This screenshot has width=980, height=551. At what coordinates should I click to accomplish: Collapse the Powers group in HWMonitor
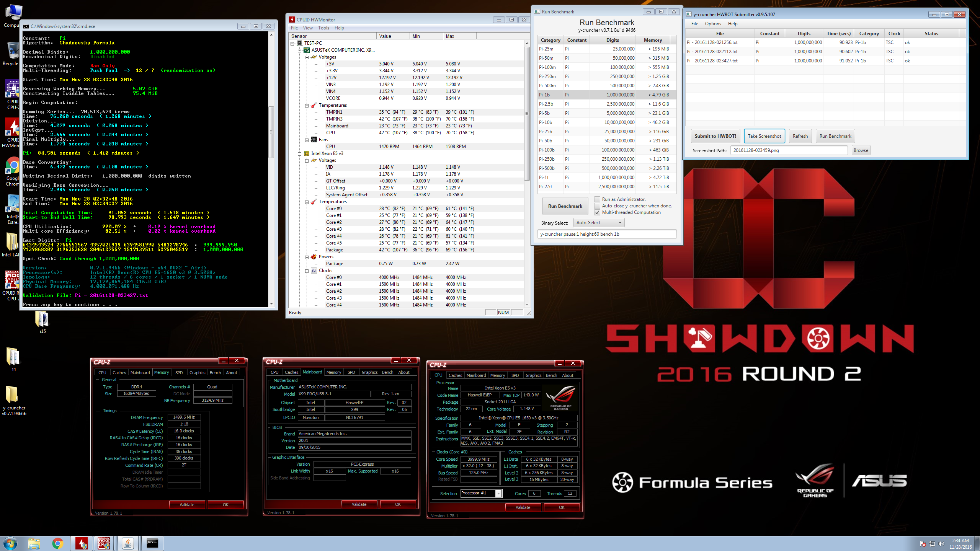(x=307, y=257)
